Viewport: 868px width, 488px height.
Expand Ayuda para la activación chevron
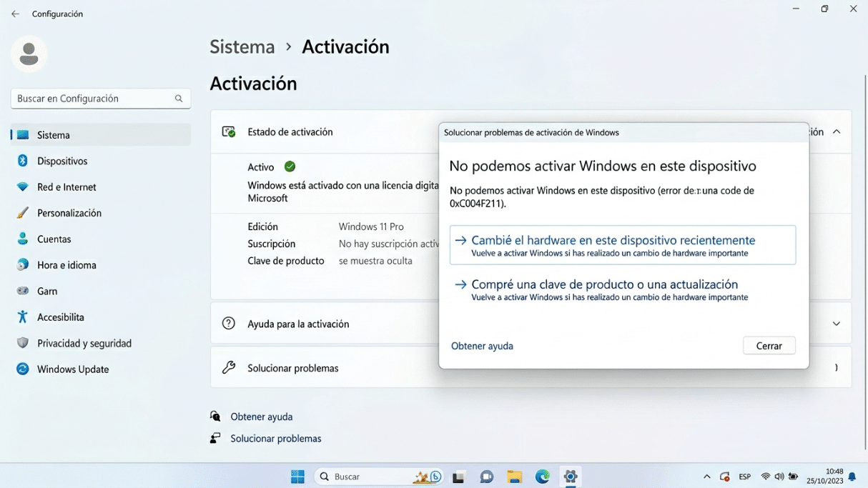coord(837,324)
